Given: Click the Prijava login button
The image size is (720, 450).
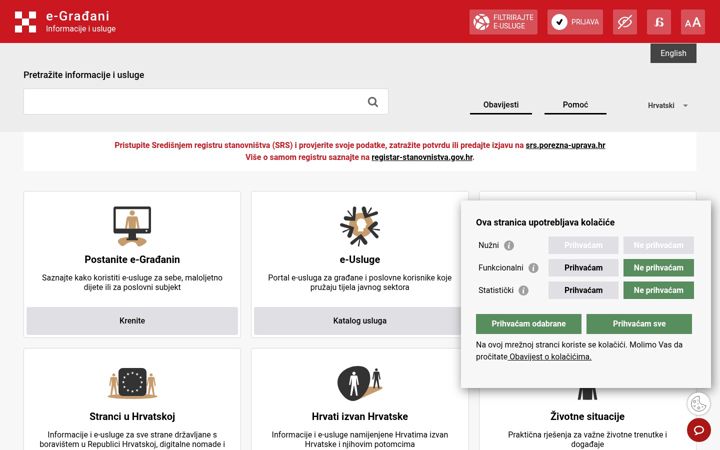Looking at the screenshot, I should click(575, 22).
